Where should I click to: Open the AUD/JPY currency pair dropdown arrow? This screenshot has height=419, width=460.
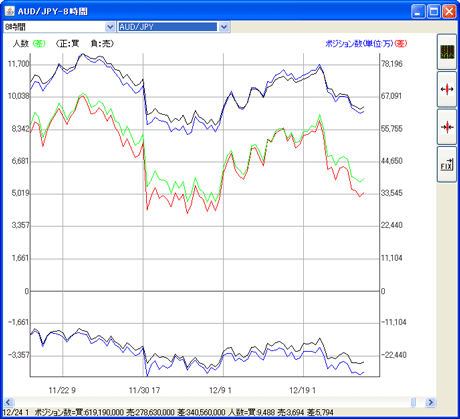coord(224,27)
